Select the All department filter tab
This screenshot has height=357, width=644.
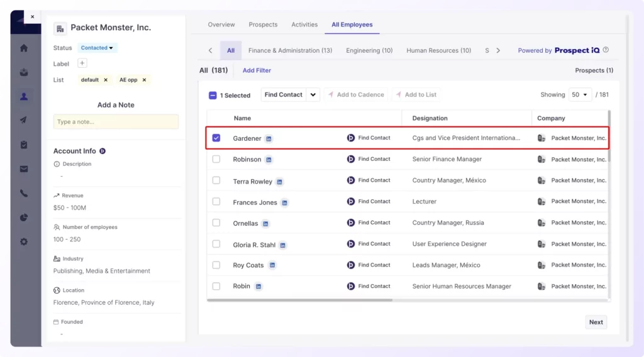coord(231,50)
